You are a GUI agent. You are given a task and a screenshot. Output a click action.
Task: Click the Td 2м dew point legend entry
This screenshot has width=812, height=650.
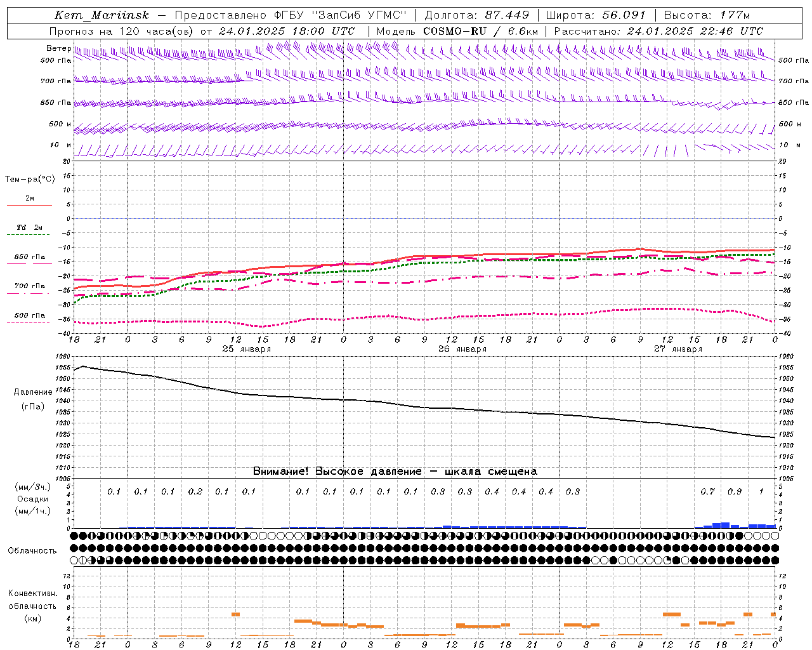click(30, 227)
